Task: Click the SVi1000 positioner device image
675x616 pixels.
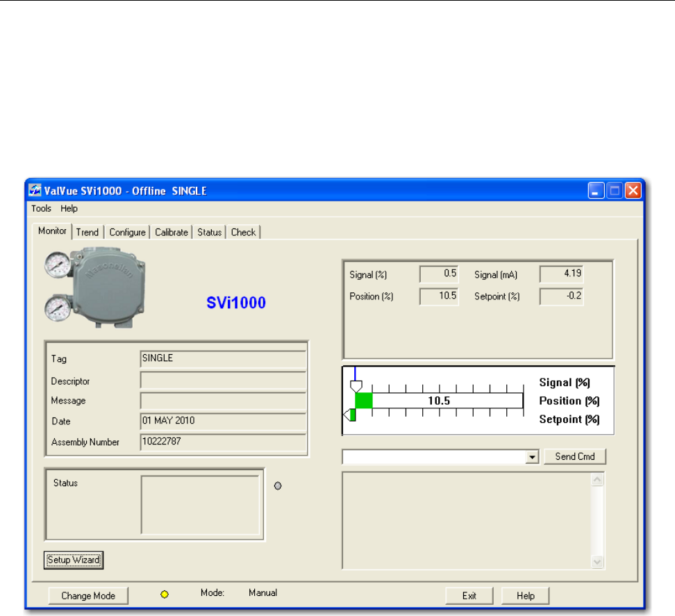Action: click(94, 287)
